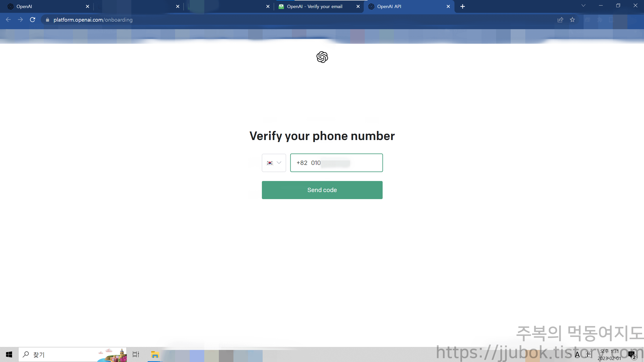Click the OpenAI logo icon at top center

coord(323,57)
